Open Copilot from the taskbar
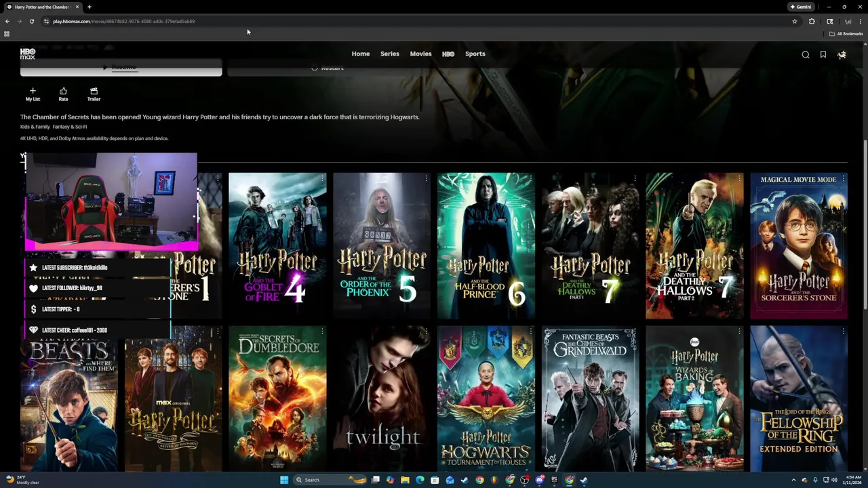 (x=390, y=480)
